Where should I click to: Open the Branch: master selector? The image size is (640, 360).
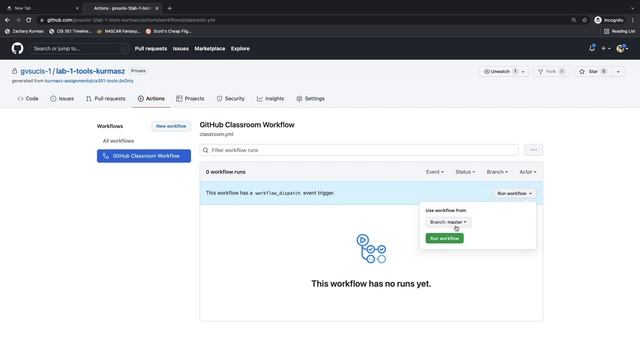tap(448, 222)
